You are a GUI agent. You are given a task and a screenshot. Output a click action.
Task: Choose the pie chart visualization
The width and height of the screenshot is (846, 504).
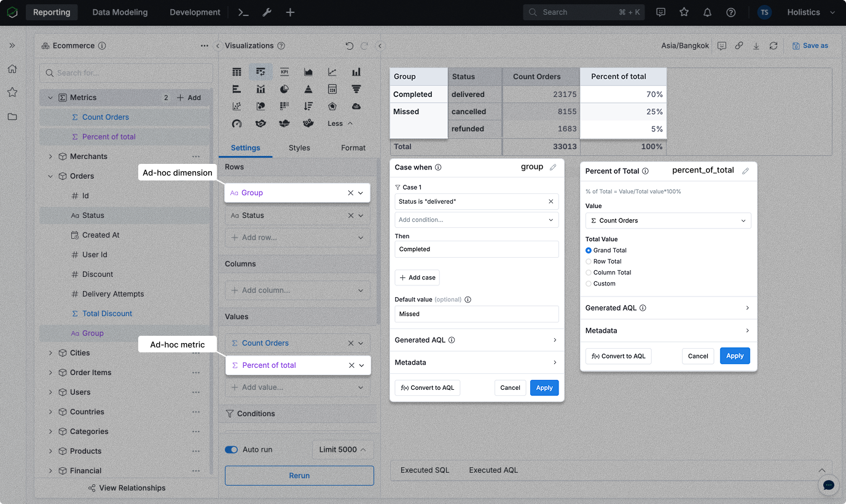coord(284,89)
